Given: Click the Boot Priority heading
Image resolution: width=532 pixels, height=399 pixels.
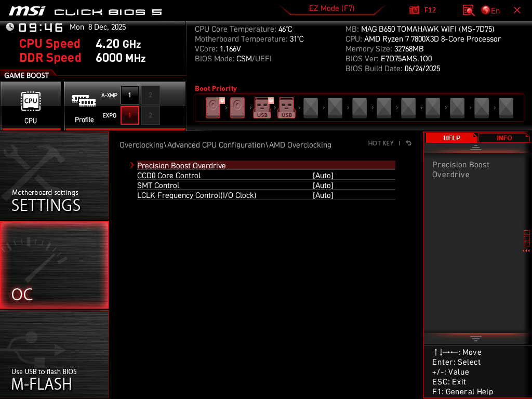Looking at the screenshot, I should click(x=216, y=88).
